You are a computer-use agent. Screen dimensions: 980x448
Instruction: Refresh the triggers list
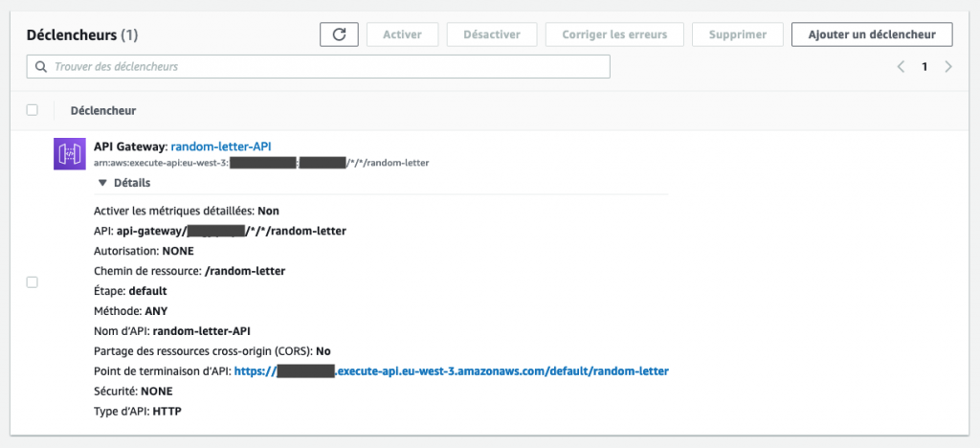pyautogui.click(x=339, y=34)
